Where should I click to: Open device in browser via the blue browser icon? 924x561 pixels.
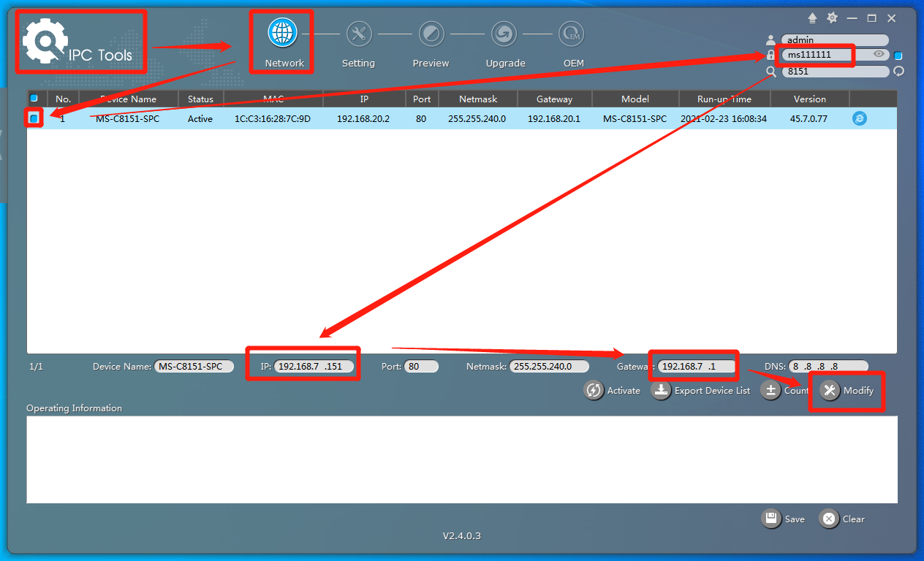pos(860,118)
